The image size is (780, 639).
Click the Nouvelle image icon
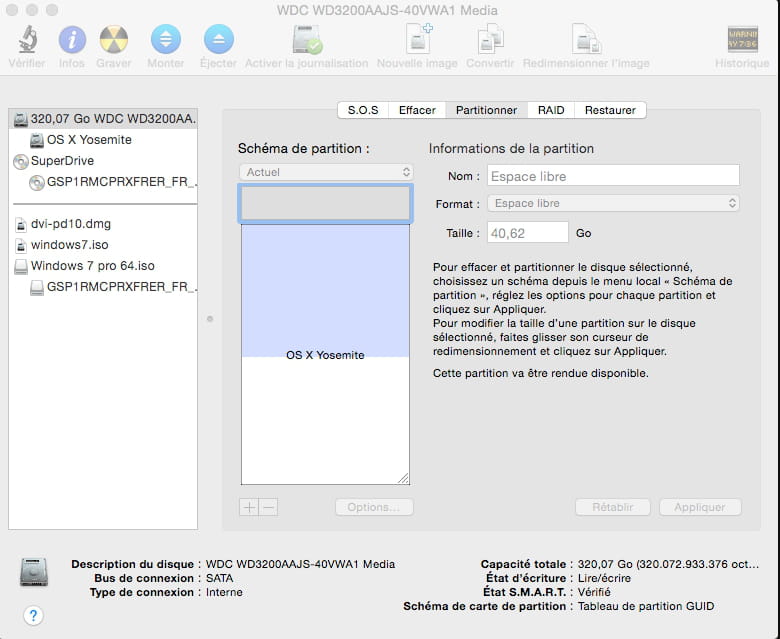[x=418, y=39]
